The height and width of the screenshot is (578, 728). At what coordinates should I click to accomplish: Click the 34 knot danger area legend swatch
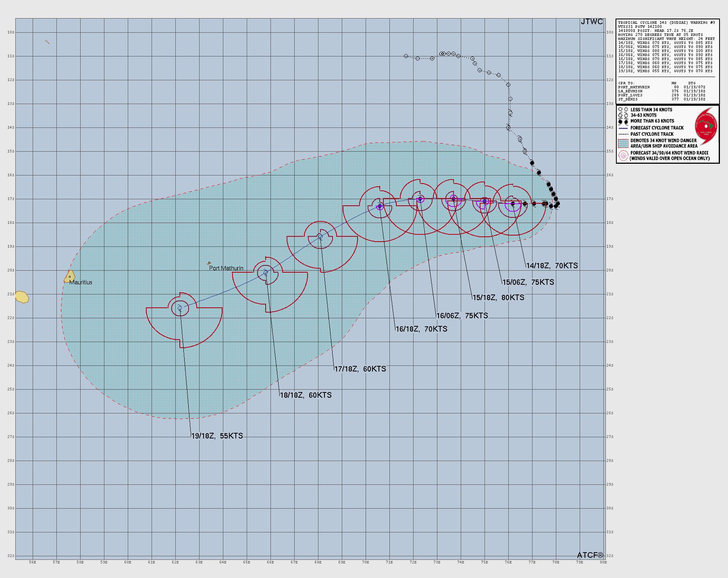click(623, 143)
